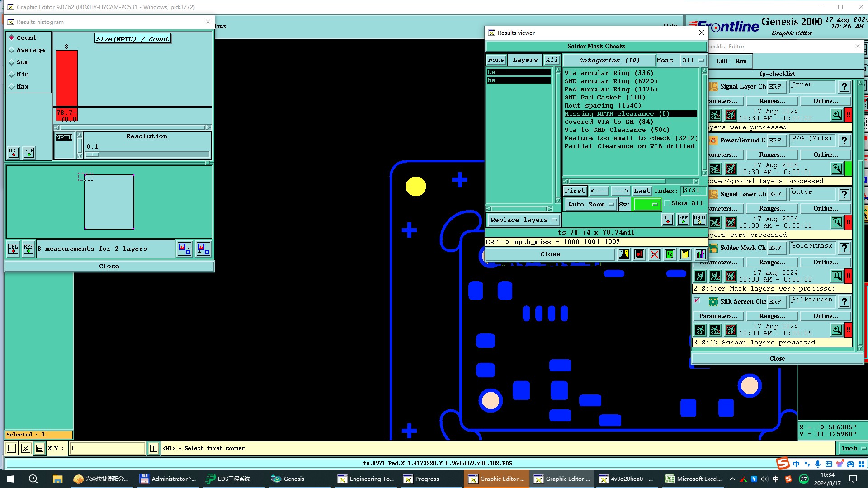Click the crossed-out REF icon

654,254
